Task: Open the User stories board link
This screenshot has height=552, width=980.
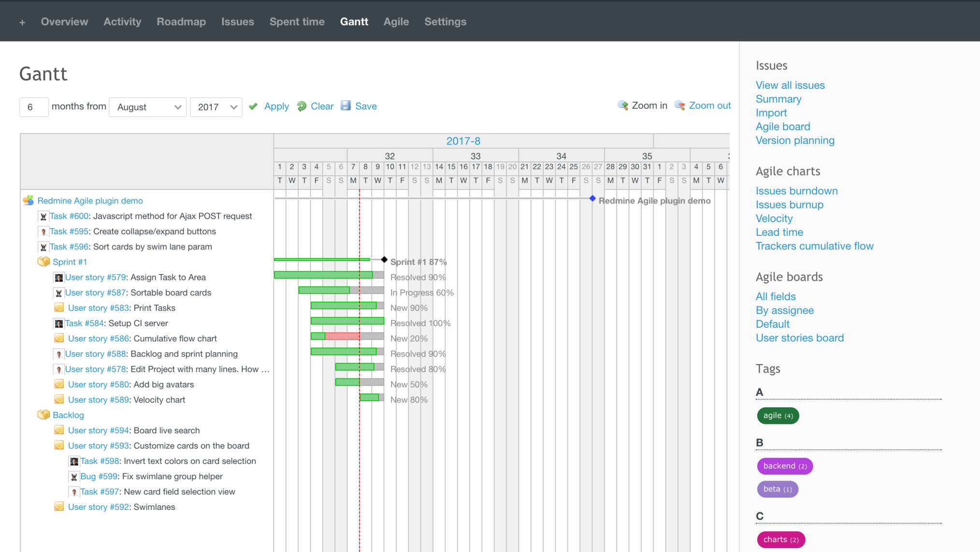Action: click(799, 338)
